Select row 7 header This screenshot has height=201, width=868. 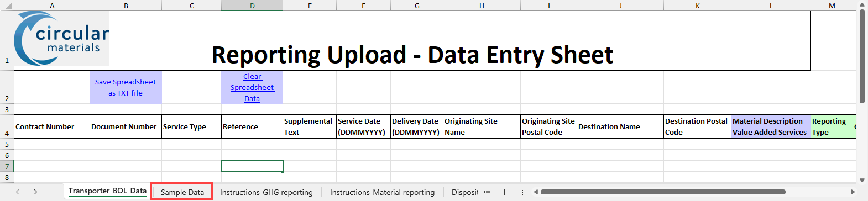click(7, 166)
